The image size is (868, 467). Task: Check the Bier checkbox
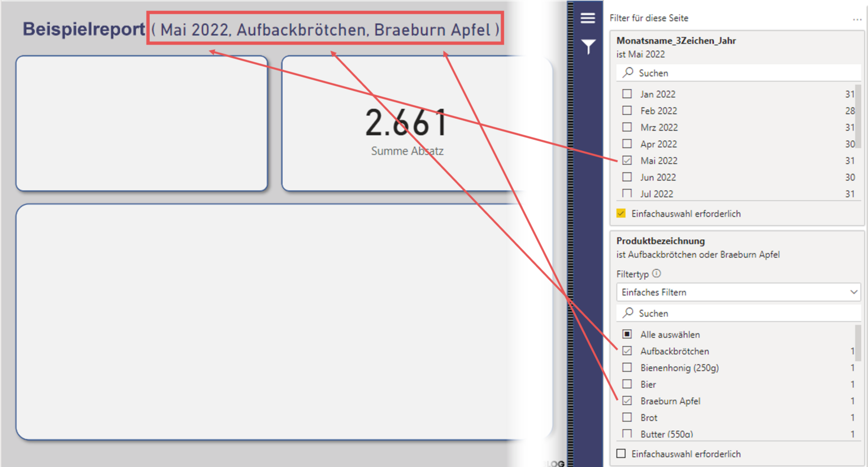pos(627,384)
